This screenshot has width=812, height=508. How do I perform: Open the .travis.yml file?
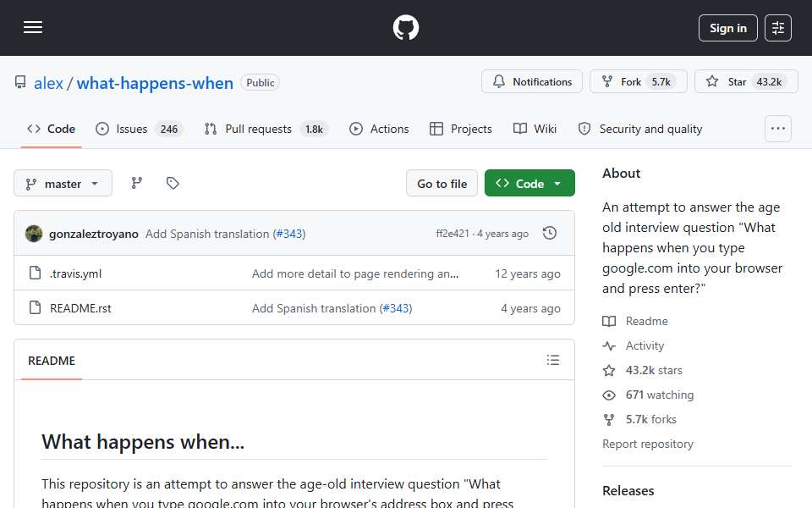[75, 273]
